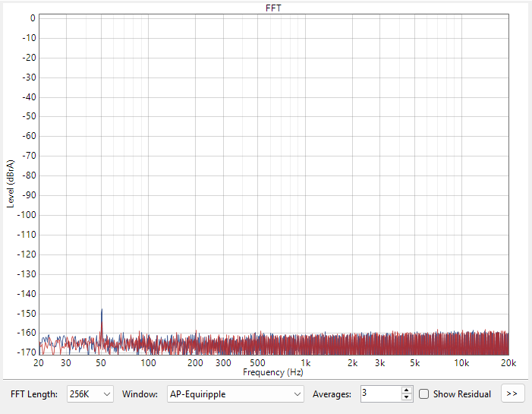The image size is (532, 414).
Task: Click the Level (dBrA) axis label
Action: 11,184
